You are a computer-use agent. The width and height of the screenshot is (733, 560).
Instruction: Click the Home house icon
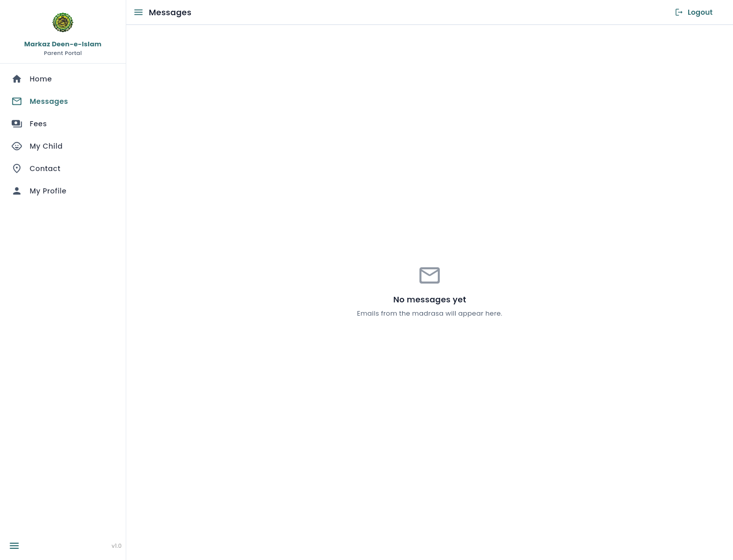click(17, 79)
